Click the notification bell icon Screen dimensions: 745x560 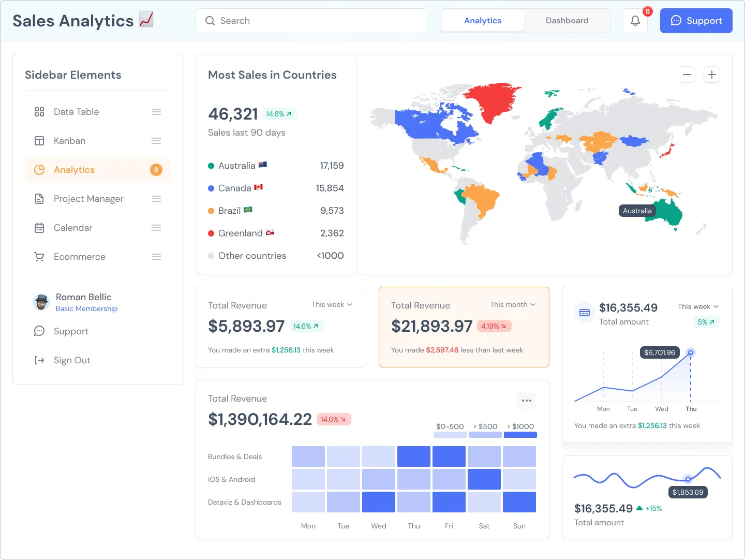(x=635, y=21)
